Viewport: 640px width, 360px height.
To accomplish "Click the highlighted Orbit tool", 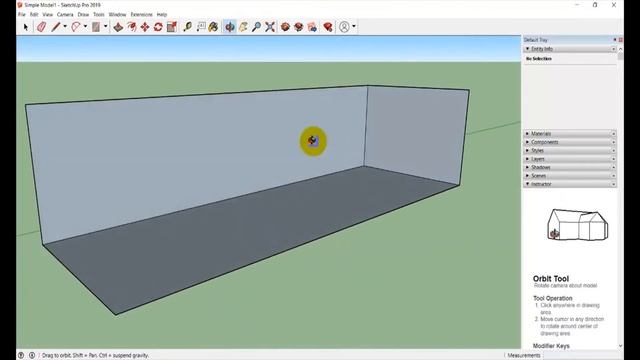I will click(x=230, y=27).
